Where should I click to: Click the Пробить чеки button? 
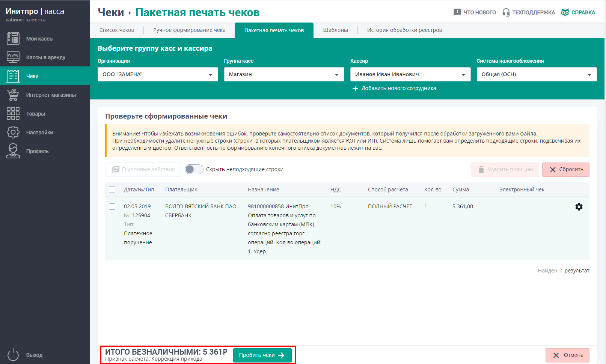coord(262,355)
